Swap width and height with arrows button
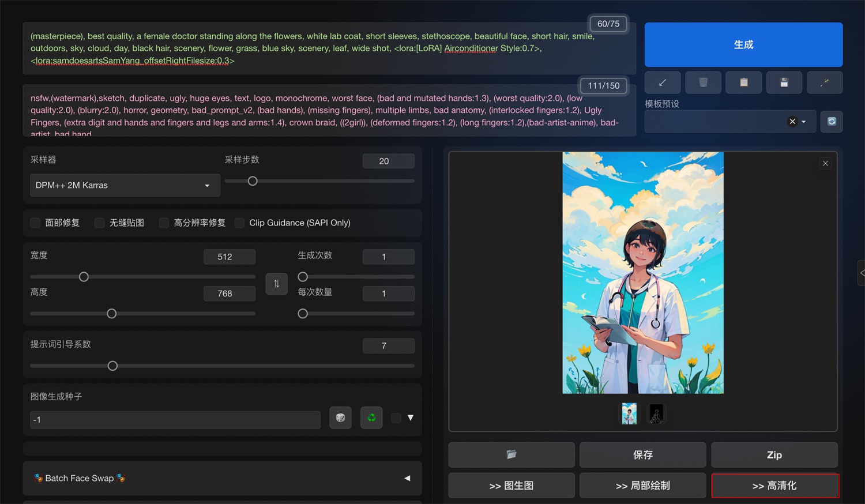The image size is (865, 504). pos(276,284)
